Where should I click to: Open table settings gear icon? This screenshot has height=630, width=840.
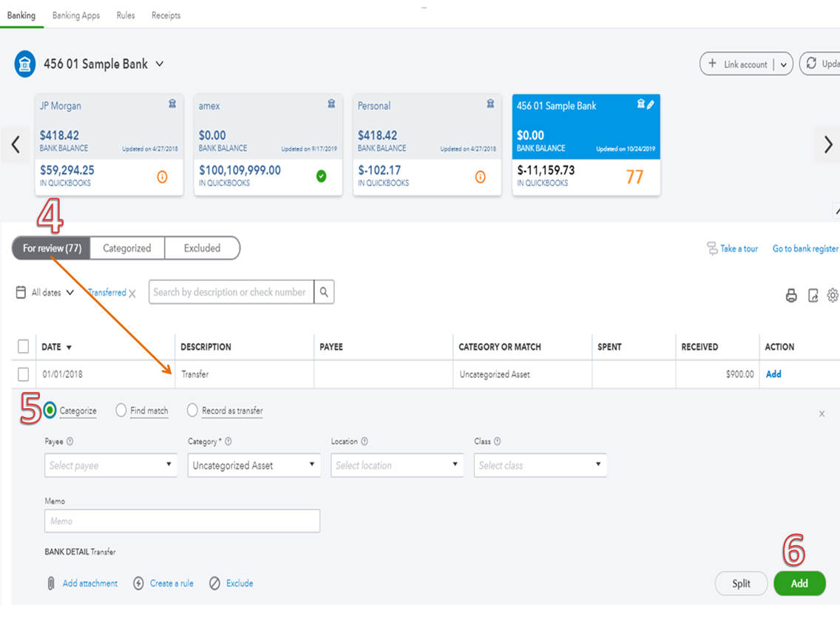[x=833, y=296]
